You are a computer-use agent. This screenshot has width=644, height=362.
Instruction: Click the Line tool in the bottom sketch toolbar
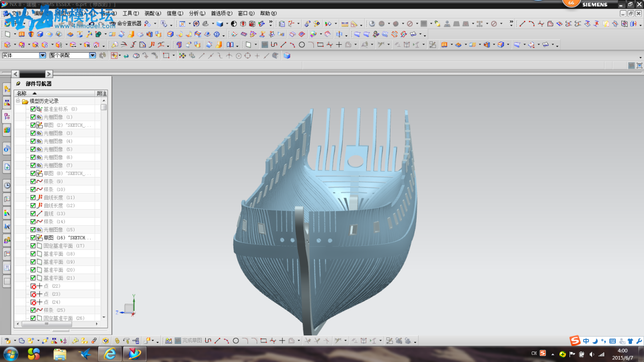coord(217,341)
